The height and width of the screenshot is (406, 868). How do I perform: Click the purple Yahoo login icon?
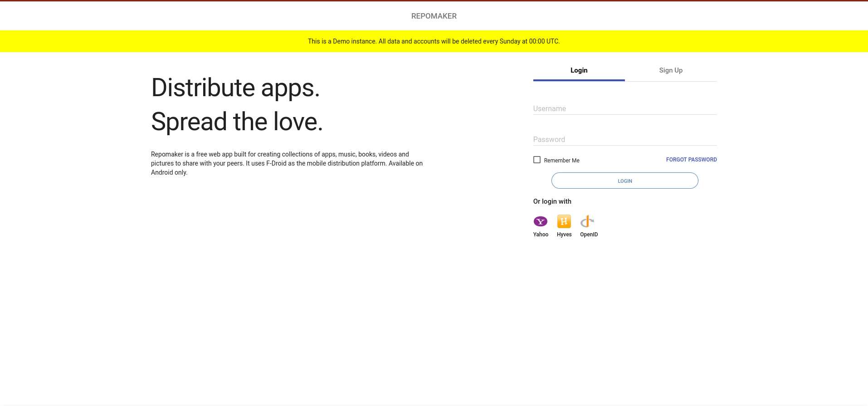point(540,221)
